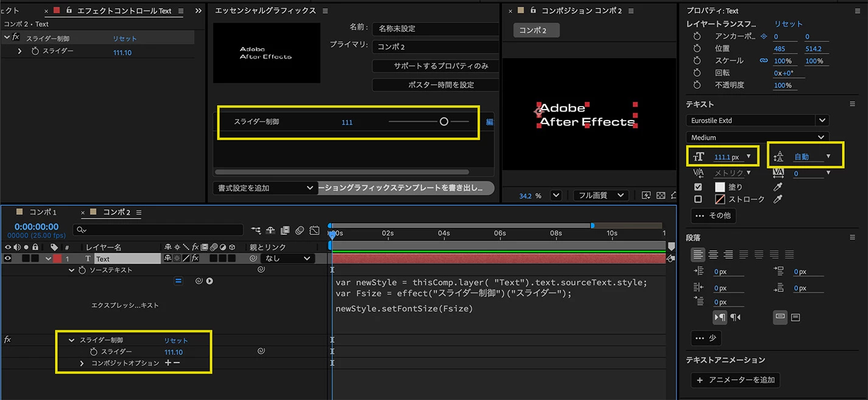Click the slider property pick whip in timeline
The image size is (868, 400).
pyautogui.click(x=261, y=351)
